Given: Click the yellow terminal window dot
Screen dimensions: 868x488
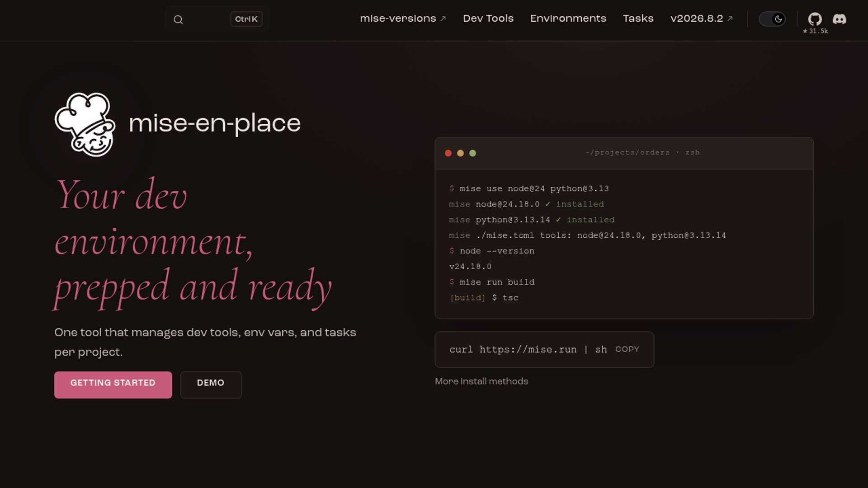Looking at the screenshot, I should click(460, 153).
